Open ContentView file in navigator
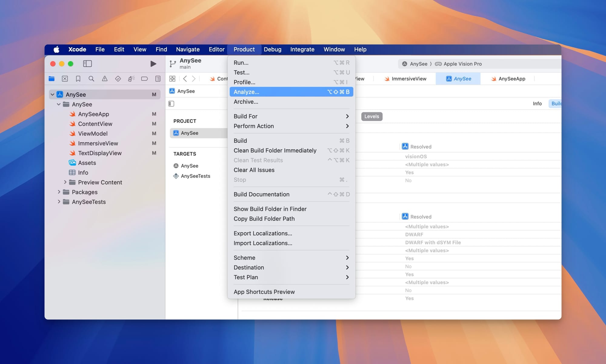This screenshot has height=364, width=606. [x=95, y=124]
